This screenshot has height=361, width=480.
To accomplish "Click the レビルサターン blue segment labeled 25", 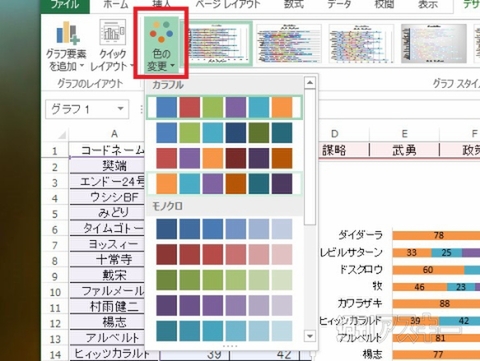I will (447, 253).
